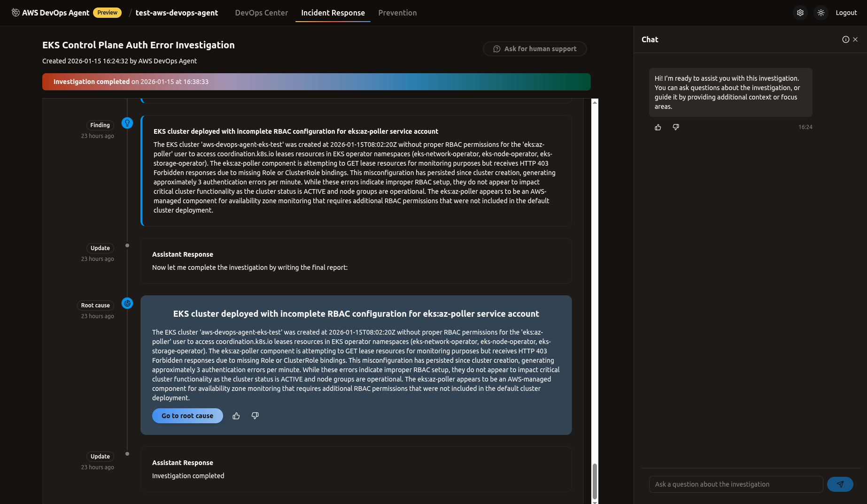Click the AWS DevOps Agent logo icon
Screen dimensions: 867x504
coord(15,13)
